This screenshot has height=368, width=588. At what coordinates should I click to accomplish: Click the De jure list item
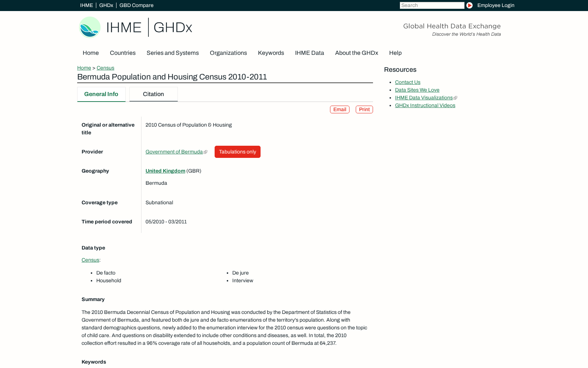(240, 273)
